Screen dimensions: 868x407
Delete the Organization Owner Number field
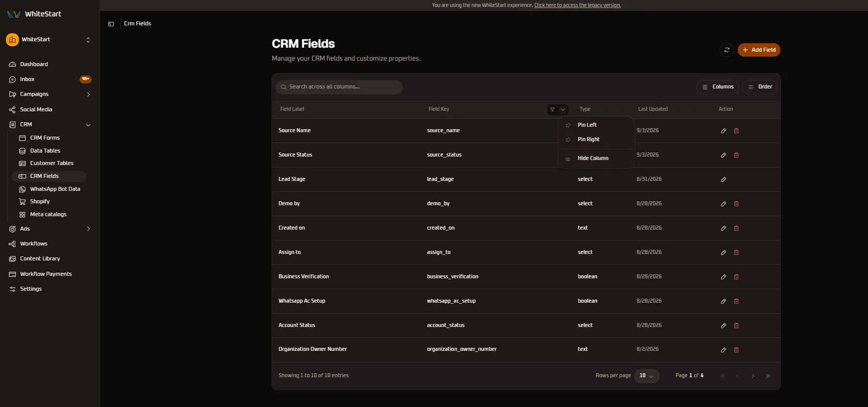pos(736,350)
